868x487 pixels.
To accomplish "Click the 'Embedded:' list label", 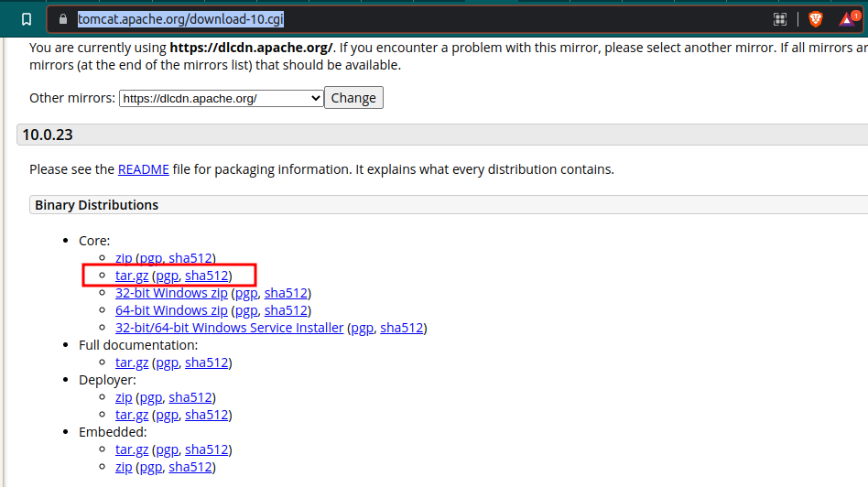I will 113,432.
